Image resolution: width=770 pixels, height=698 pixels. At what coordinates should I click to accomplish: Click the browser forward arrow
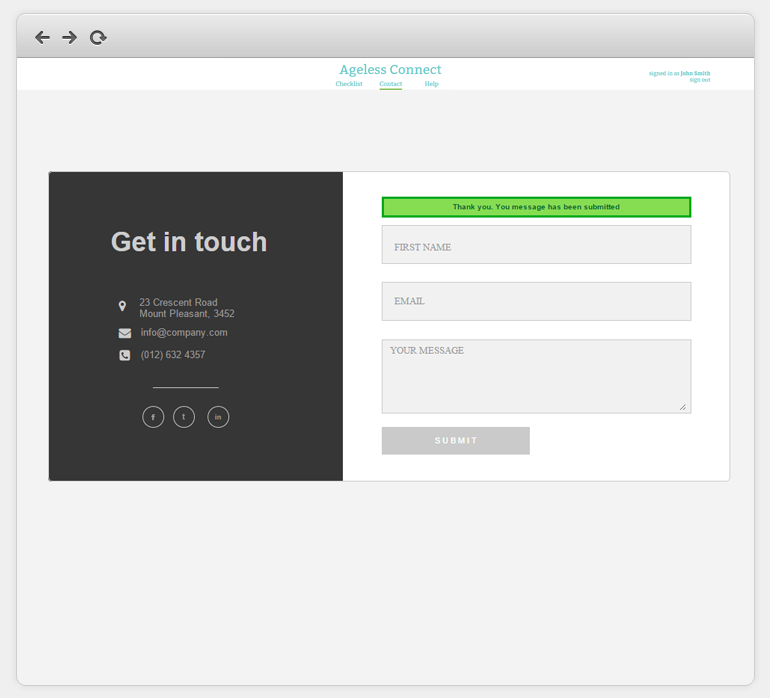coord(69,38)
